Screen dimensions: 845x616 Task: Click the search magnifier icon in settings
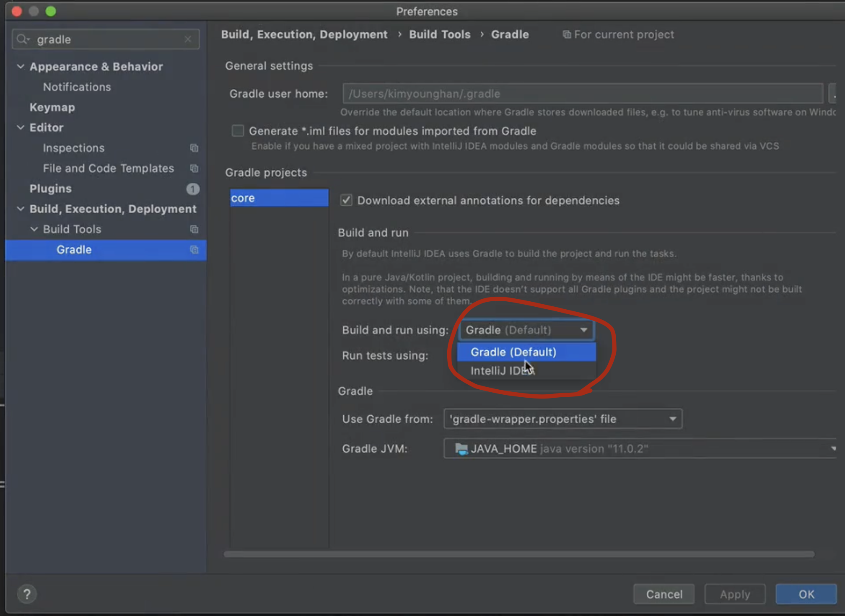23,39
